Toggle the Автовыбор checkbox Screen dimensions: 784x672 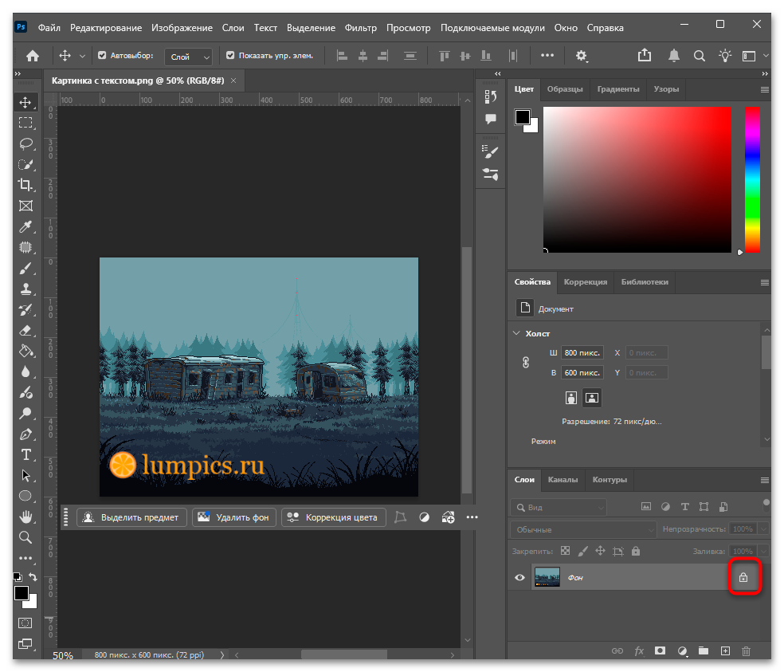click(102, 56)
